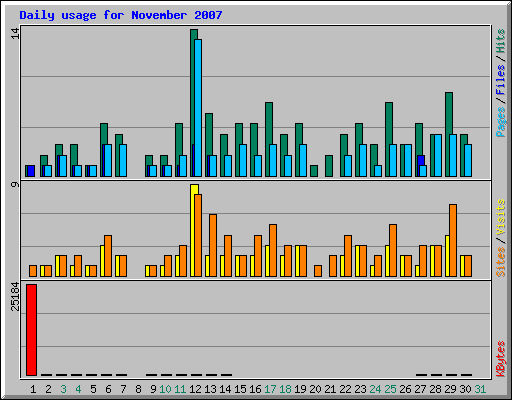Click day label '29' on the x-axis
Viewport: 512px width, 400px height.
[x=450, y=389]
